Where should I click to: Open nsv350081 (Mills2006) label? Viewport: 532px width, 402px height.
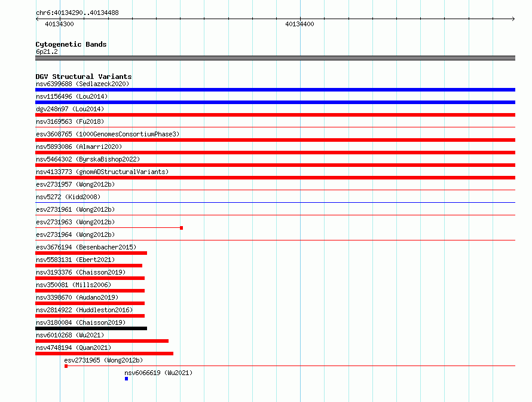[x=74, y=285]
